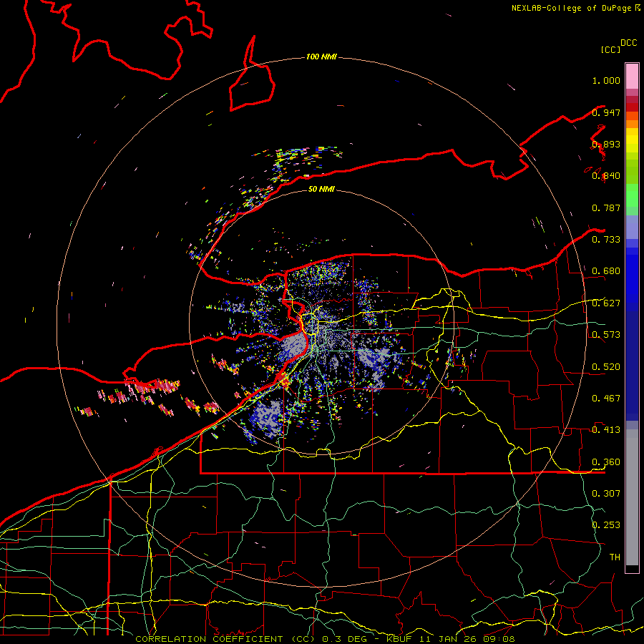Click the 11 JAN 26 date text
The height and width of the screenshot is (644, 644).
coord(449,639)
